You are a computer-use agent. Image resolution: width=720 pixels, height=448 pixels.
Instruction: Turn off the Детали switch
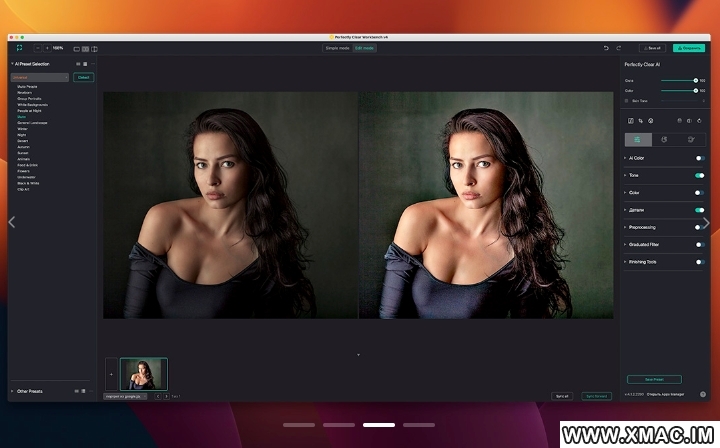point(700,210)
